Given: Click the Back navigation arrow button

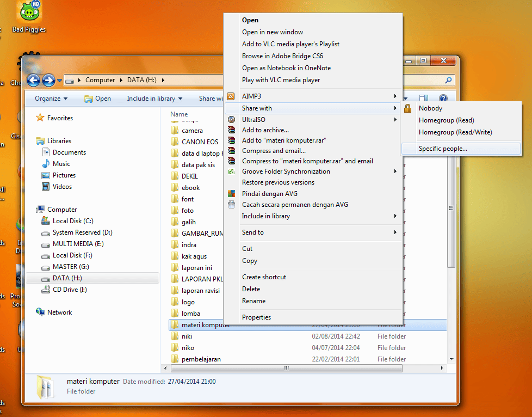Looking at the screenshot, I should [34, 81].
